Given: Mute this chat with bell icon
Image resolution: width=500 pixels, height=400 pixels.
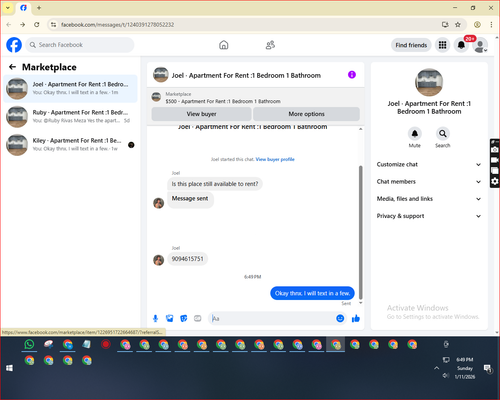Looking at the screenshot, I should click(x=415, y=134).
